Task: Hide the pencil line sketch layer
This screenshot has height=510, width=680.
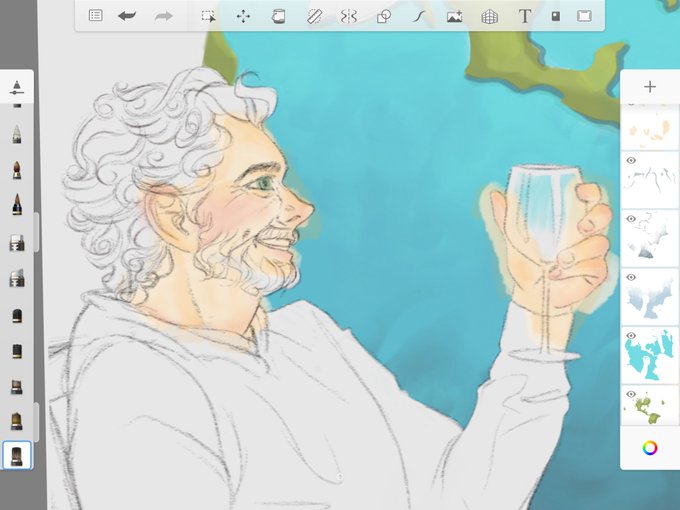Action: pos(631,160)
